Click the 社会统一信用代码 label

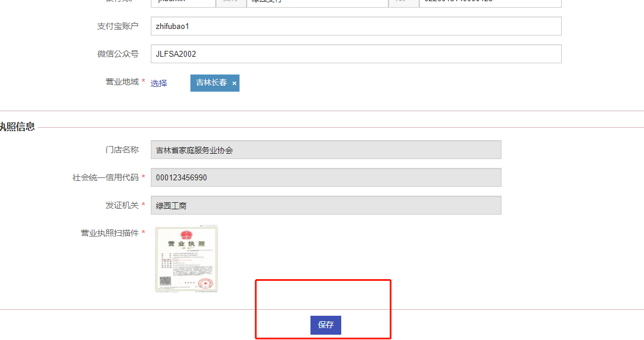point(105,177)
